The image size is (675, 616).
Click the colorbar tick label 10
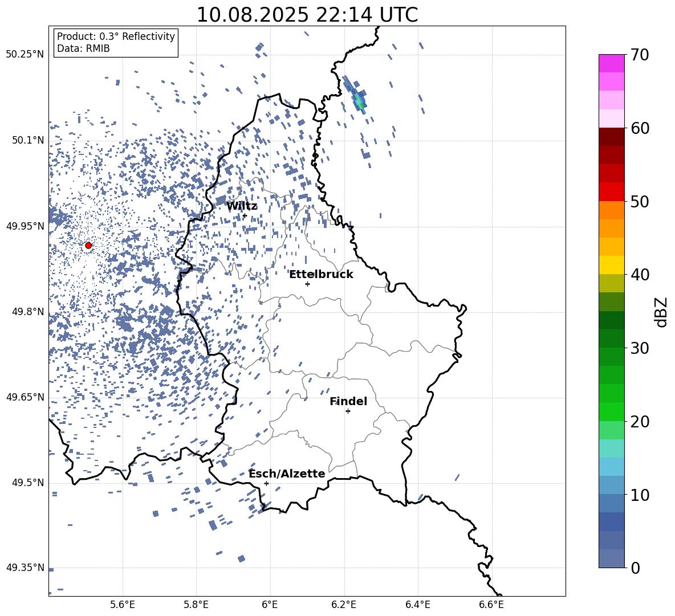pos(640,495)
